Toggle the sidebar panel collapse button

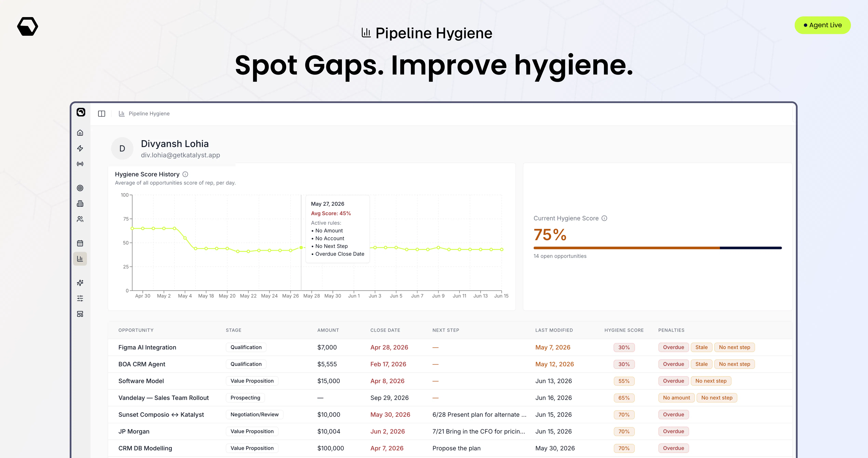[101, 114]
